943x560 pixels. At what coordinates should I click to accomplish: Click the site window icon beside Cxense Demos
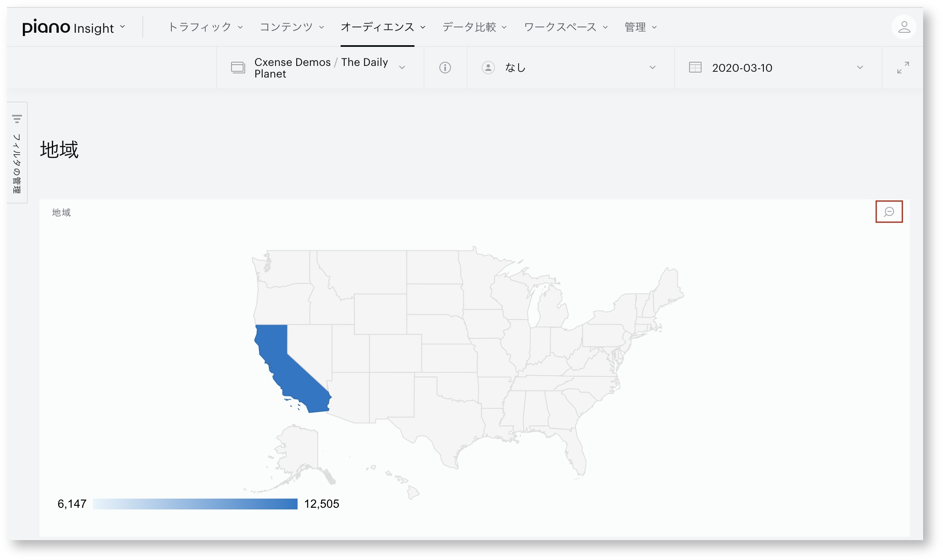pyautogui.click(x=238, y=68)
